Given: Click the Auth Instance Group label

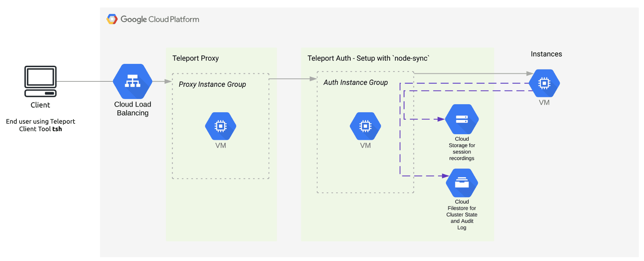Looking at the screenshot, I should (x=355, y=83).
